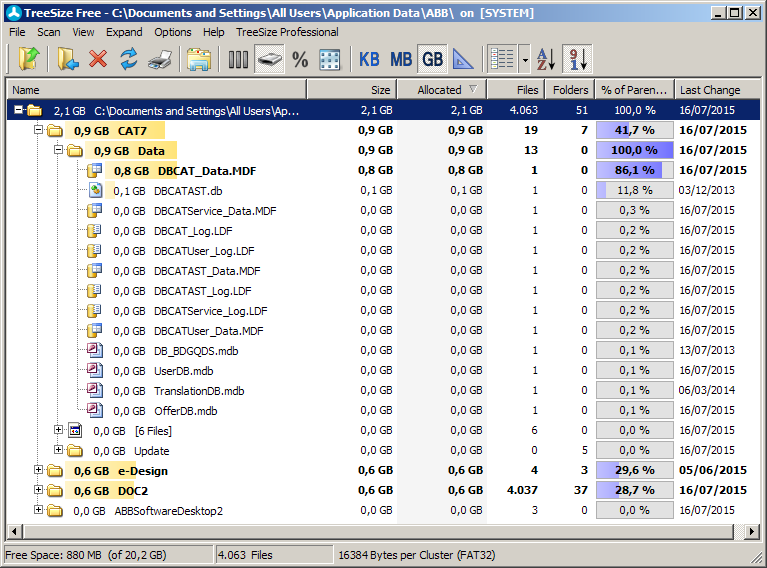767x568 pixels.
Task: Sort by the Folders column header
Action: [570, 90]
